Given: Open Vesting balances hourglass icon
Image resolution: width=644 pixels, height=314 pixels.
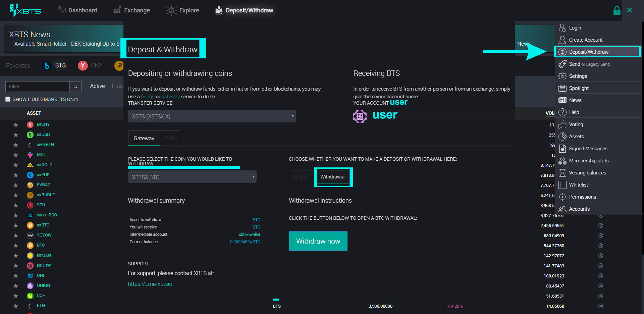Looking at the screenshot, I should tap(562, 173).
